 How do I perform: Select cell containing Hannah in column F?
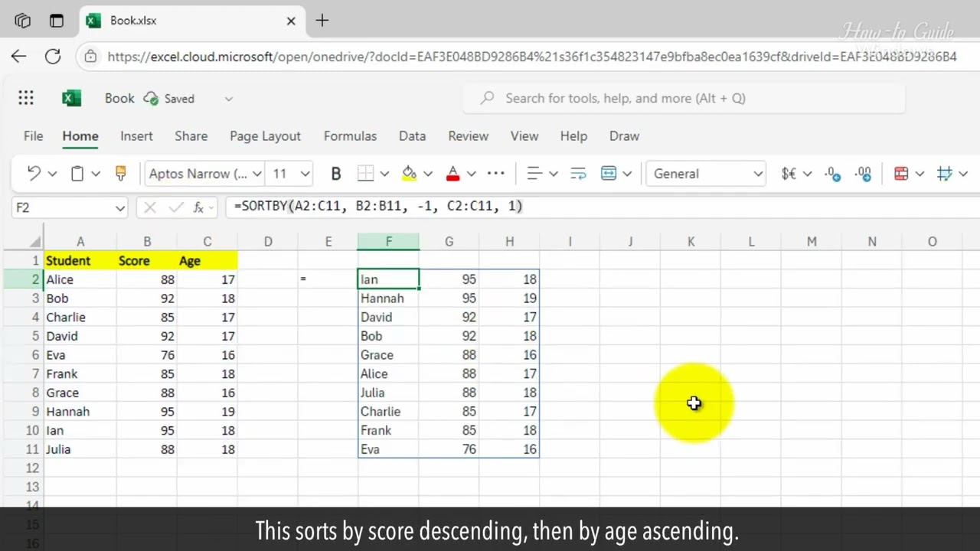pos(388,298)
